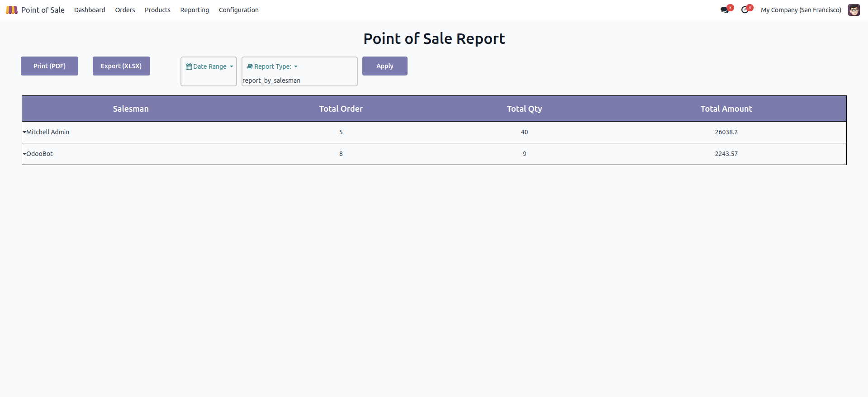Open the Orders menu

[x=125, y=10]
